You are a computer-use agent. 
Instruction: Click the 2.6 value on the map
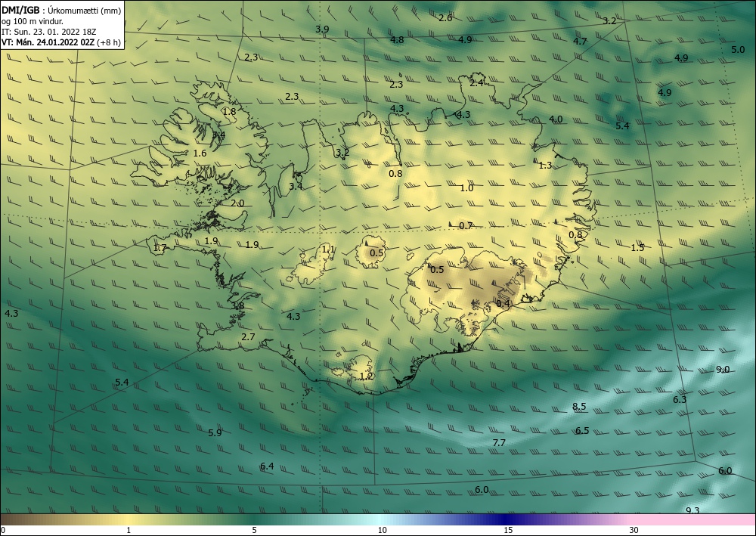click(445, 18)
